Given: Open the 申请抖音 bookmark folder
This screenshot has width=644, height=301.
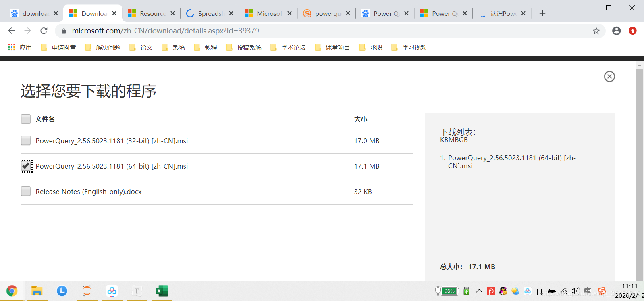Looking at the screenshot, I should (58, 47).
